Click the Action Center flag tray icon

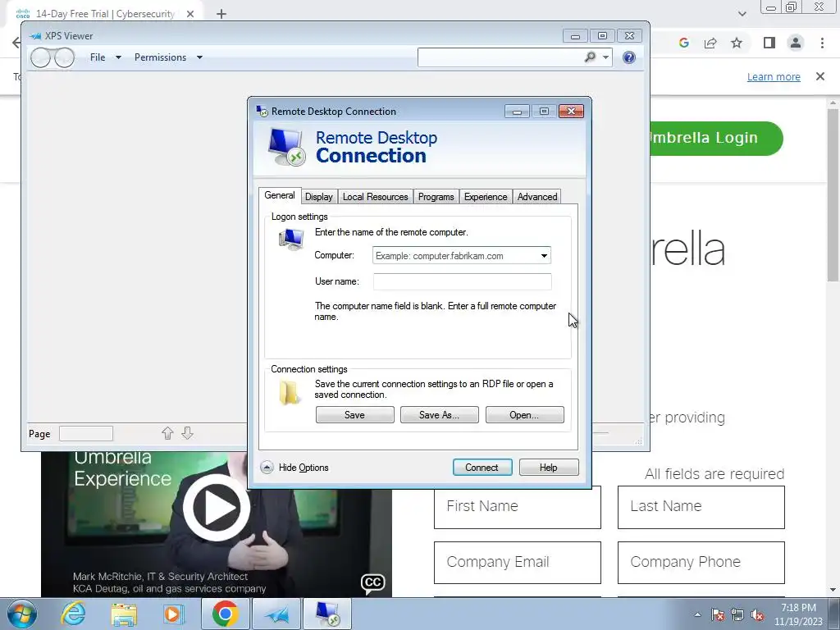click(718, 614)
